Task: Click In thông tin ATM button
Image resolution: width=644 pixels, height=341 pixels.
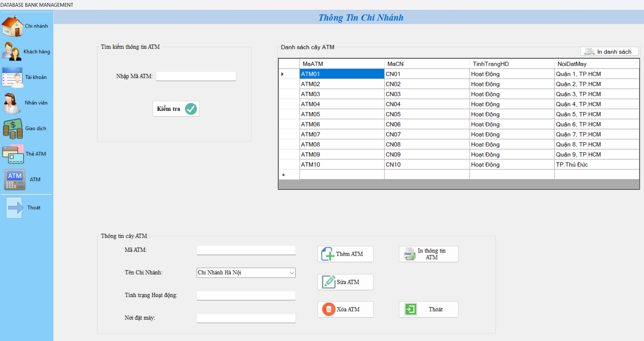Action: point(428,254)
